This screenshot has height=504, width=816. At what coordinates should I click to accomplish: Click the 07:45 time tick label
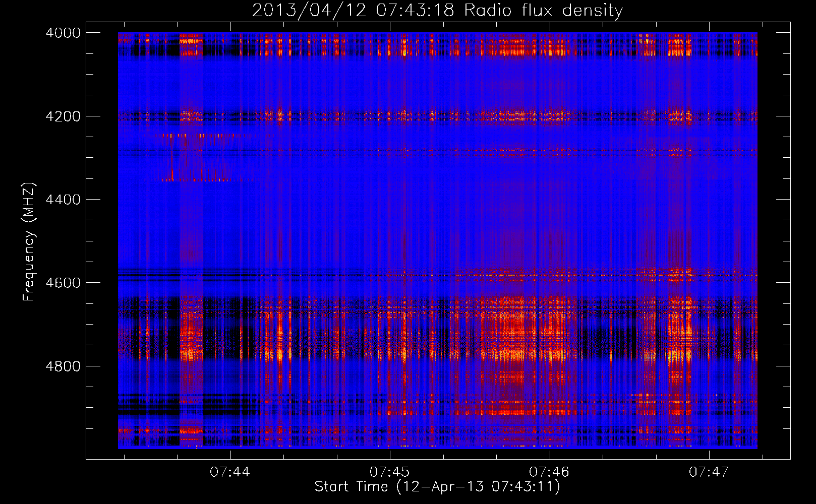389,472
